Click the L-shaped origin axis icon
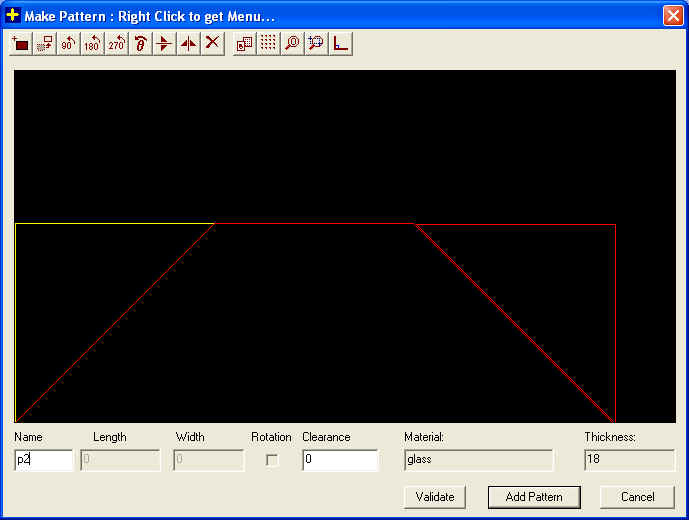 pyautogui.click(x=340, y=43)
